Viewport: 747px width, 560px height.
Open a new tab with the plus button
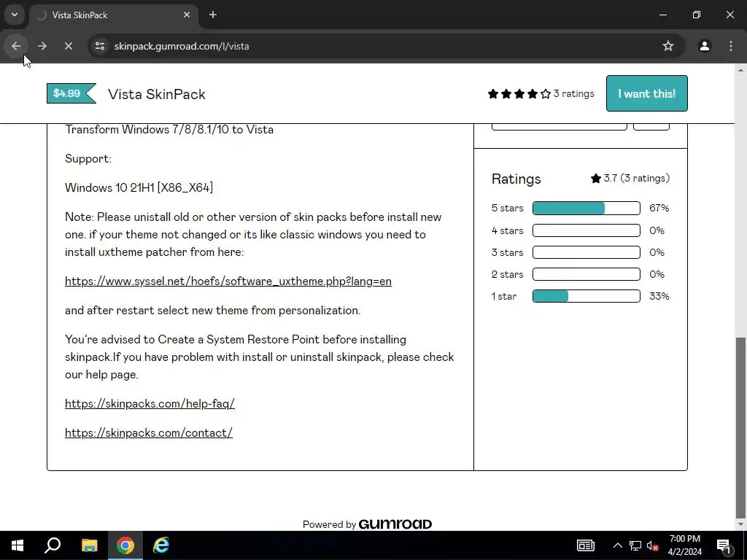(x=213, y=15)
